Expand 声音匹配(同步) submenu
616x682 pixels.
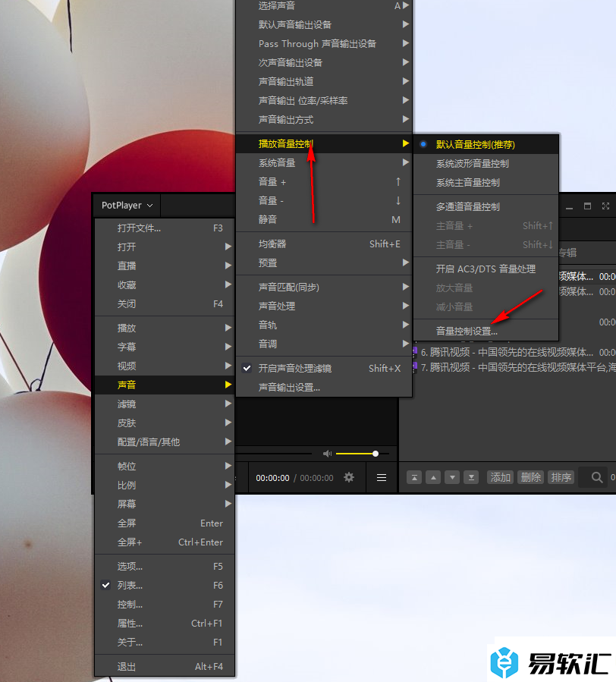pos(324,287)
